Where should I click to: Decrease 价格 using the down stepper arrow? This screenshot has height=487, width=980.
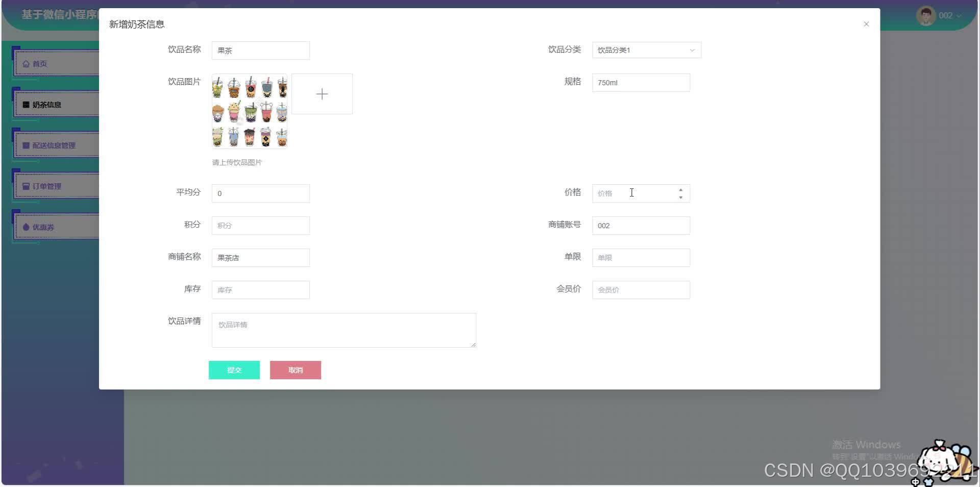click(680, 197)
